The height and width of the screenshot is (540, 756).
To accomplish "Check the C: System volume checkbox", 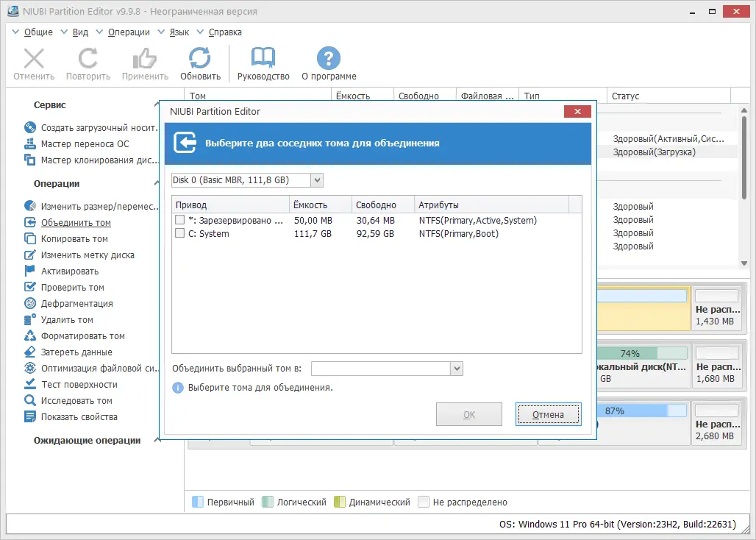I will pos(180,233).
